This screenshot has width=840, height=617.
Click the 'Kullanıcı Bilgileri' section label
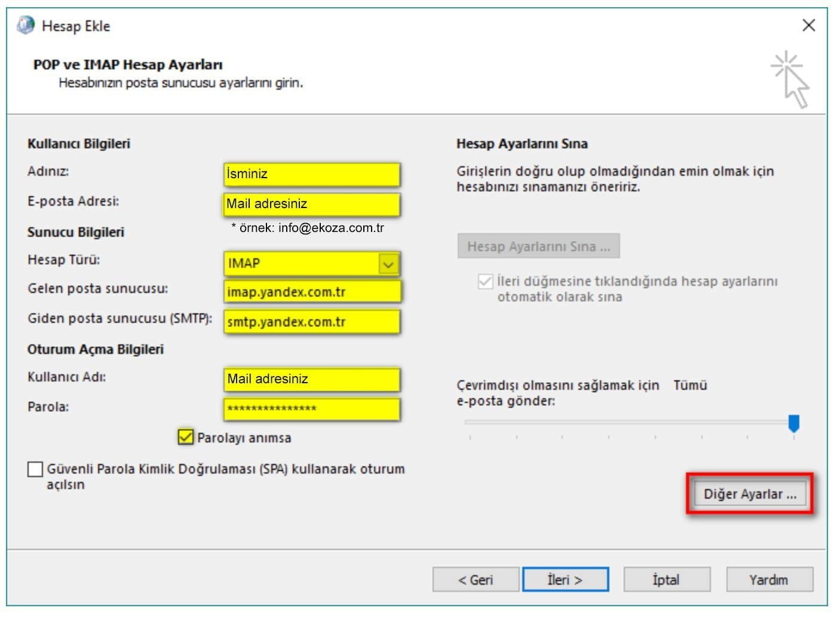coord(79,143)
